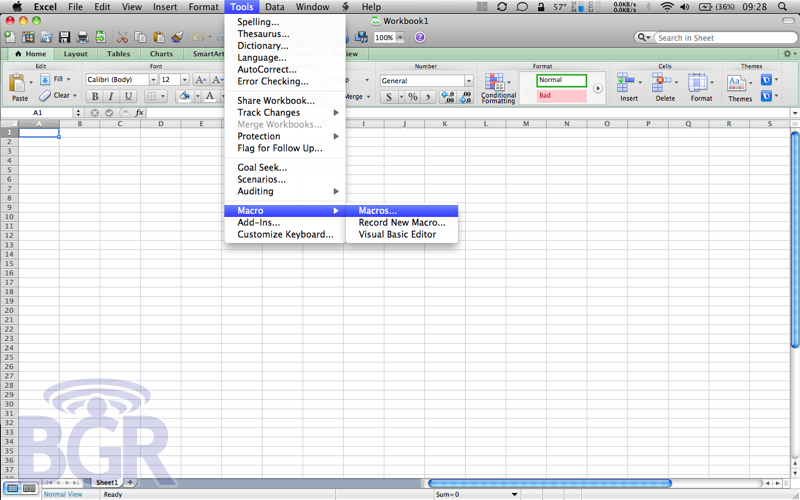The height and width of the screenshot is (500, 800).
Task: Choose Spelling... from Tools menu
Action: [x=285, y=22]
